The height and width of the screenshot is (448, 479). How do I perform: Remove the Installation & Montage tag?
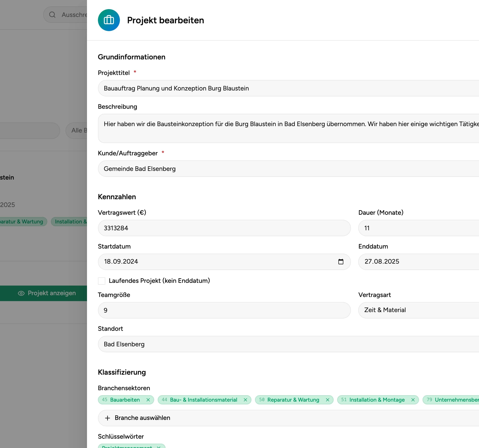tap(413, 400)
